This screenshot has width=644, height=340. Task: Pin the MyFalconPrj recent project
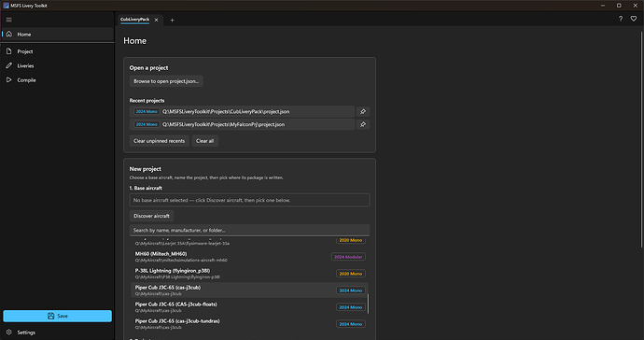[x=363, y=124]
